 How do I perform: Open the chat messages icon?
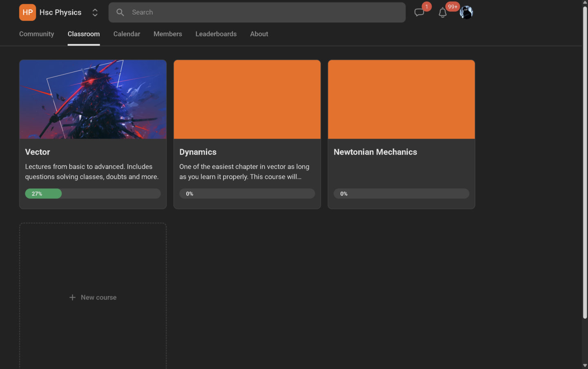point(419,12)
